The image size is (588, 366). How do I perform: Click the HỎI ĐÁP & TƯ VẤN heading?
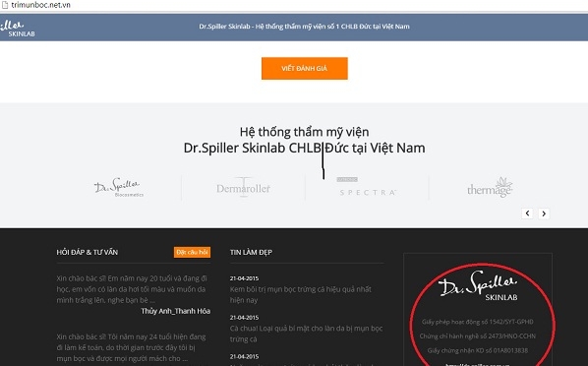point(87,252)
